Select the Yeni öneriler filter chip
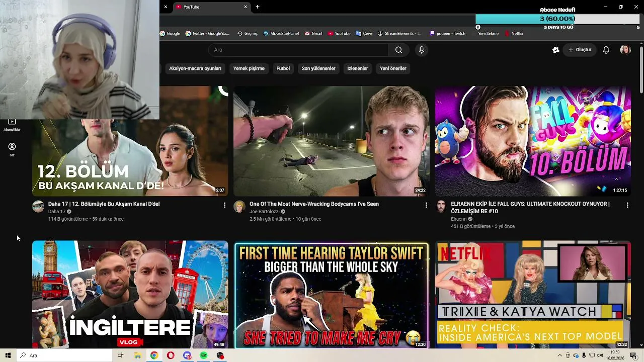 (393, 68)
